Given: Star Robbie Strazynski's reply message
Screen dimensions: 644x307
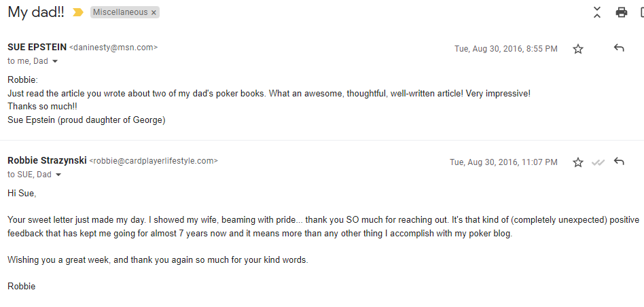Looking at the screenshot, I should (x=578, y=162).
